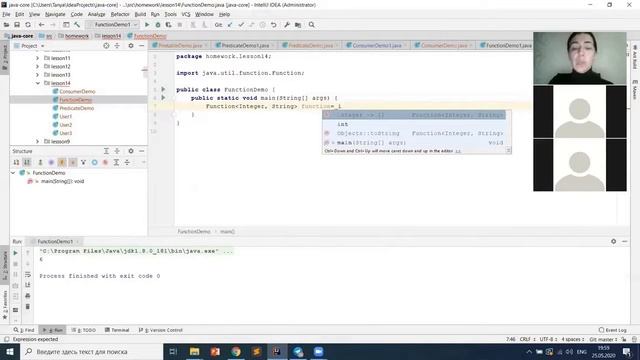This screenshot has height=360, width=640.
Task: Toggle Sort by Visibility in the Structure toolbar
Action: 16,162
